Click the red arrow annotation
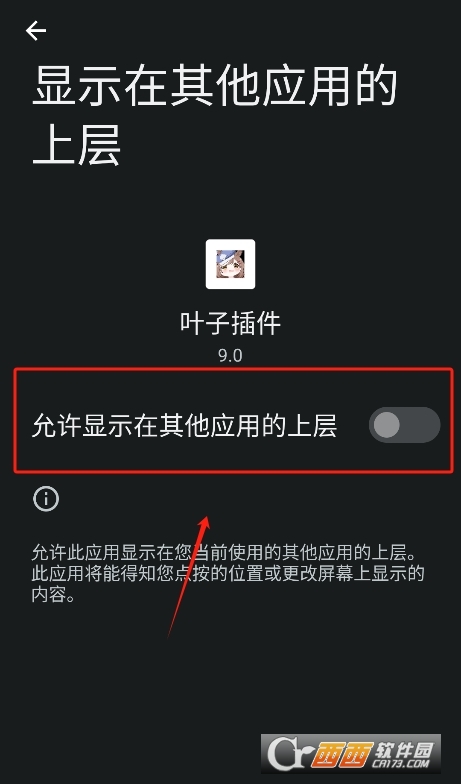The width and height of the screenshot is (461, 784). click(x=189, y=576)
